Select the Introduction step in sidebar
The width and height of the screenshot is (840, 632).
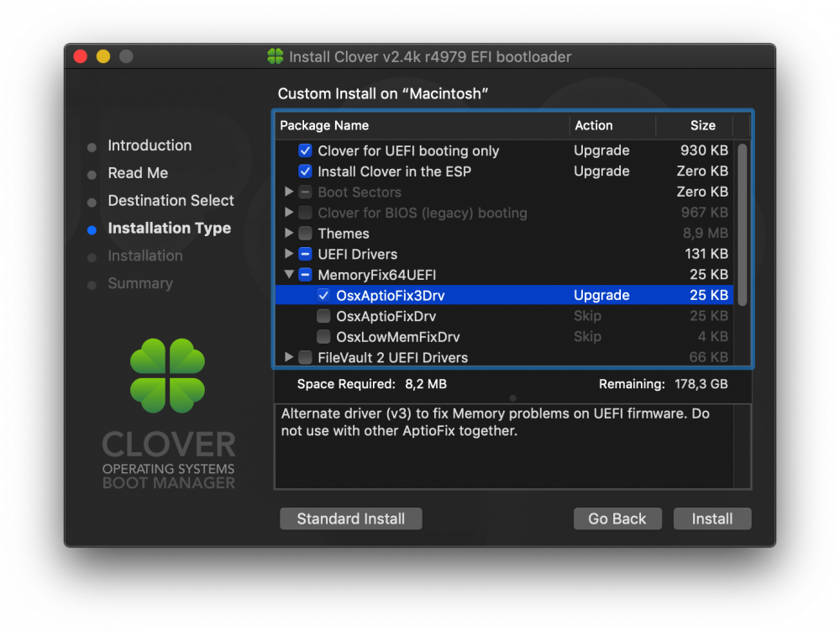(x=150, y=145)
